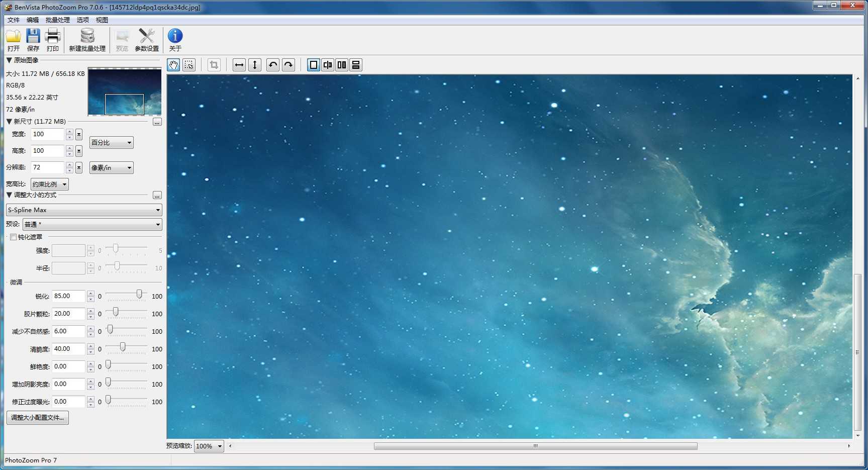Screen dimensions: 868x470
Task: Click the 锐化 value field 85.00
Action: (x=69, y=297)
